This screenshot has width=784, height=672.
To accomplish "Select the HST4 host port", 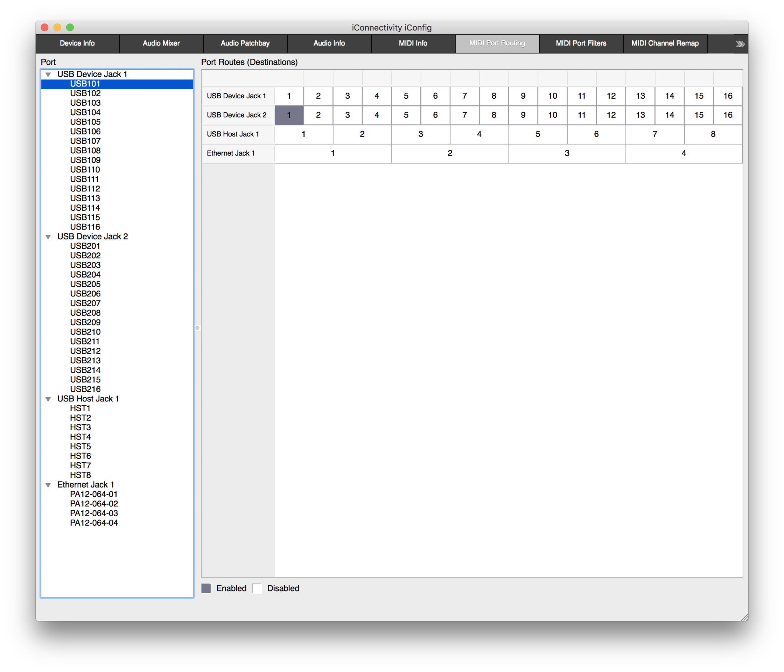I will (x=80, y=437).
